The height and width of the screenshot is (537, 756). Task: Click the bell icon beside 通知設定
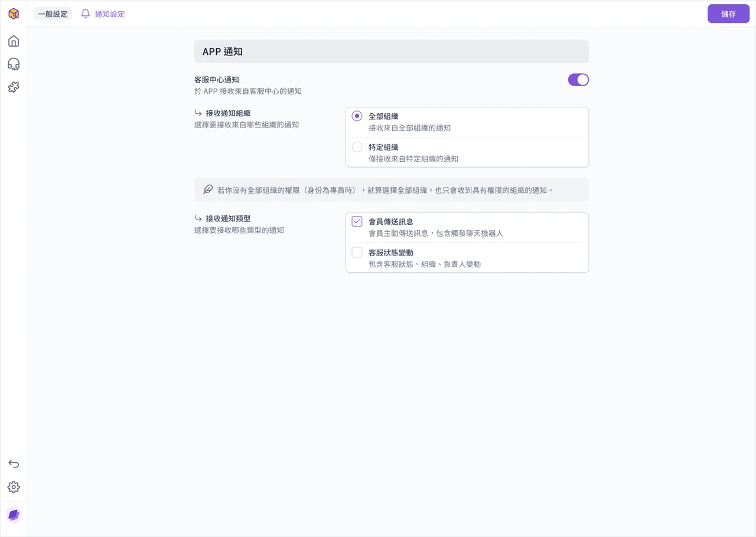tap(86, 14)
